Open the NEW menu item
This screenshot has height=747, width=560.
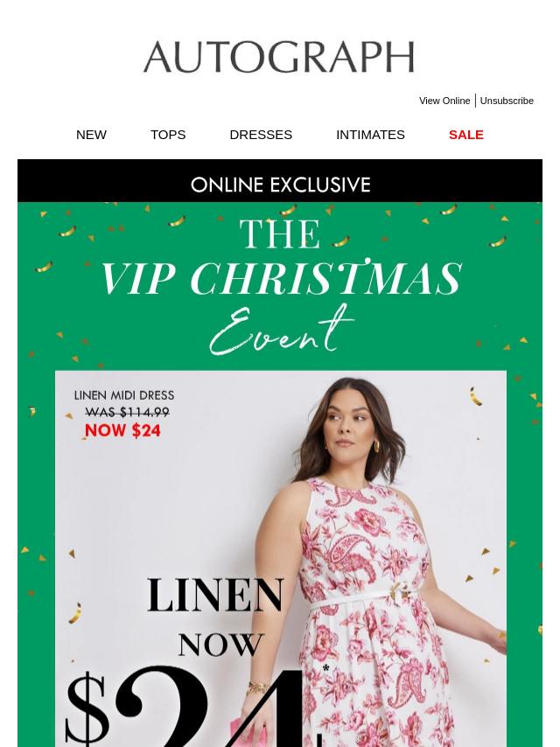(91, 135)
